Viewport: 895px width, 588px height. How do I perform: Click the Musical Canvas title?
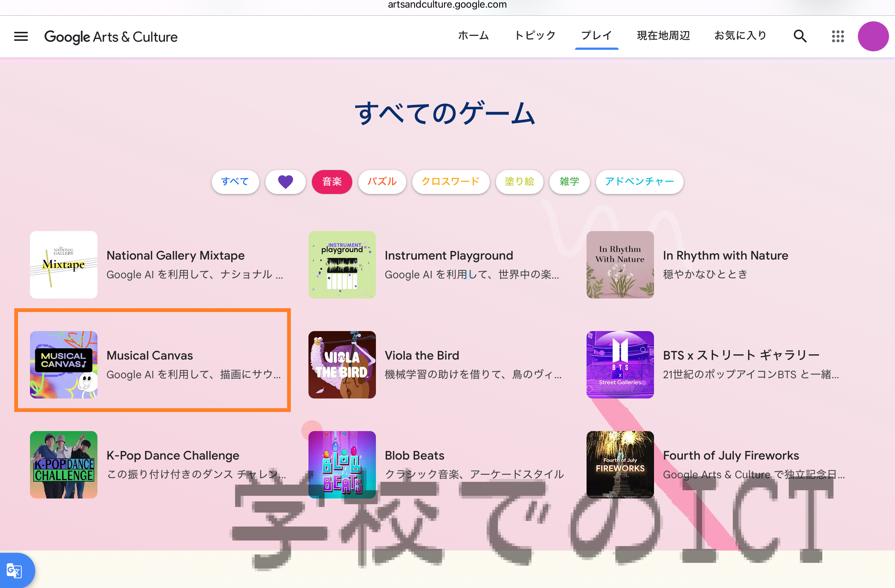point(150,355)
